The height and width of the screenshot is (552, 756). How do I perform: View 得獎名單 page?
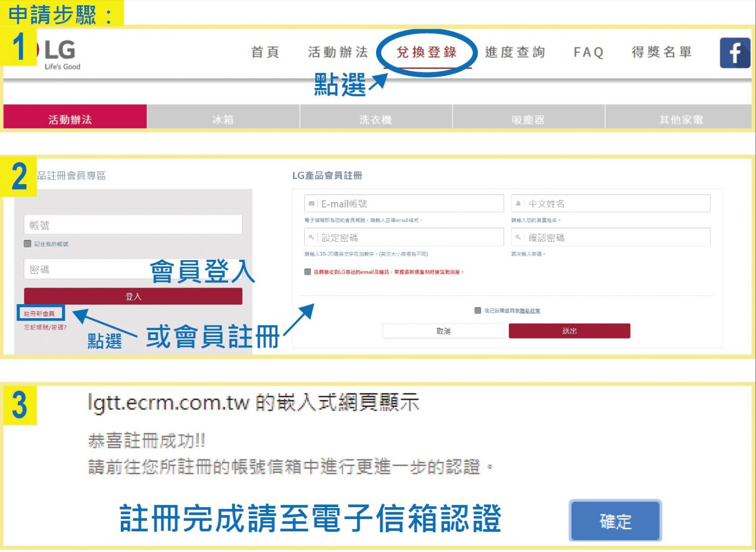tap(661, 52)
